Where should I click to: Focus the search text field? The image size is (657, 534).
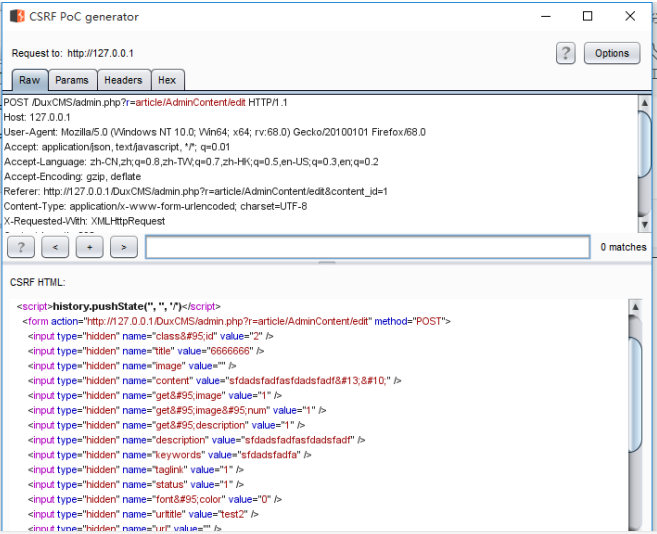coord(367,247)
